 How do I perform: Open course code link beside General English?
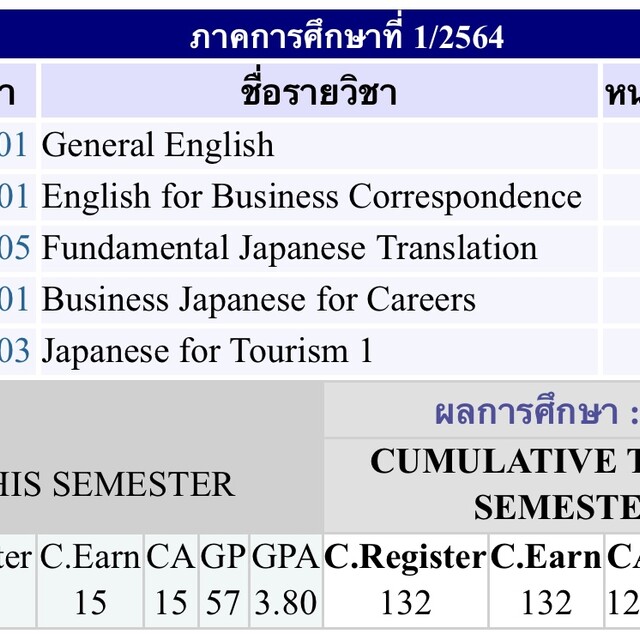[x=14, y=146]
